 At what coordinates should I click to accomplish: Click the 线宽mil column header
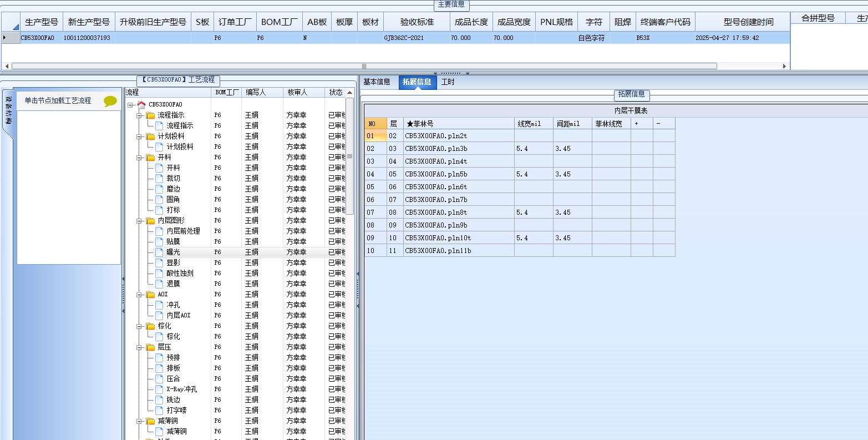pyautogui.click(x=534, y=123)
